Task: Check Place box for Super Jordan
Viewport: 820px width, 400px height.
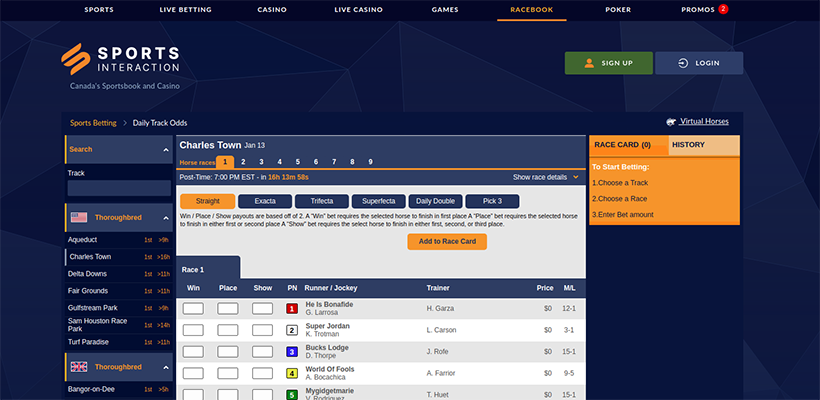Action: click(228, 330)
